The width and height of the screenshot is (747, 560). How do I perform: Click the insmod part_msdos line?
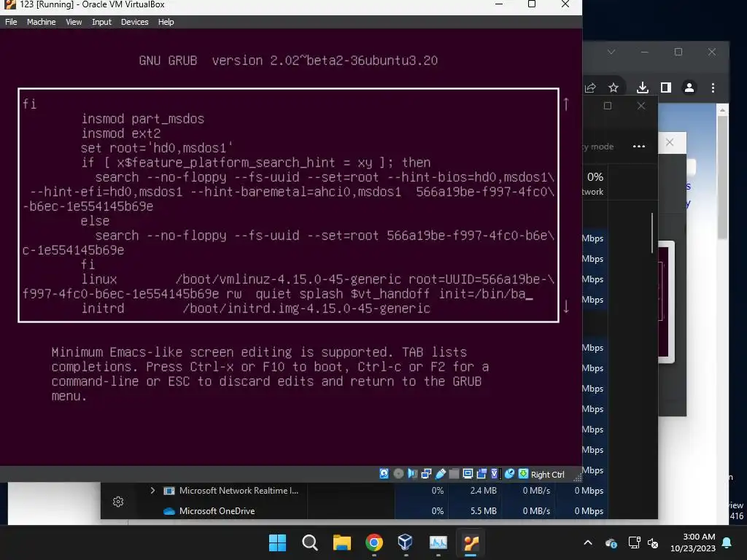142,119
